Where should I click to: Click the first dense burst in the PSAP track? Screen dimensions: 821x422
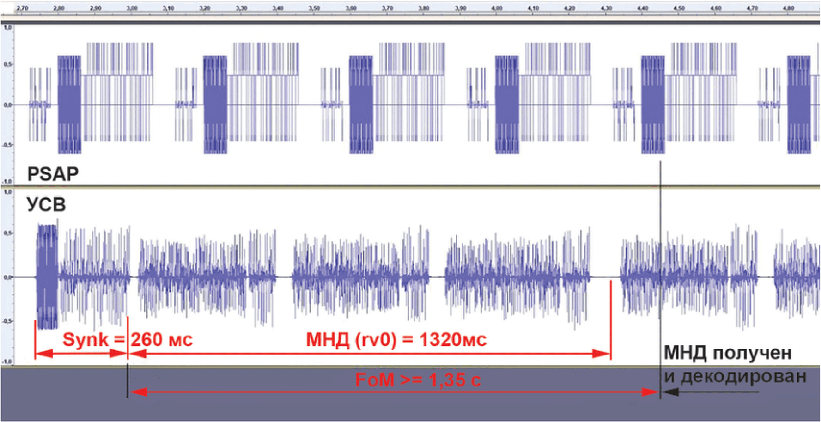click(x=68, y=104)
